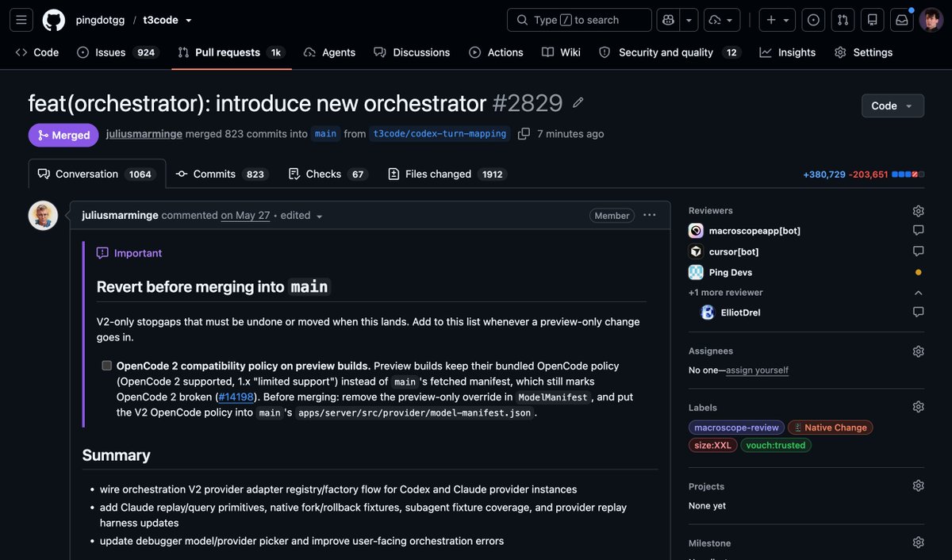Switch to Checks tab
Image resolution: width=952 pixels, height=560 pixels.
328,174
